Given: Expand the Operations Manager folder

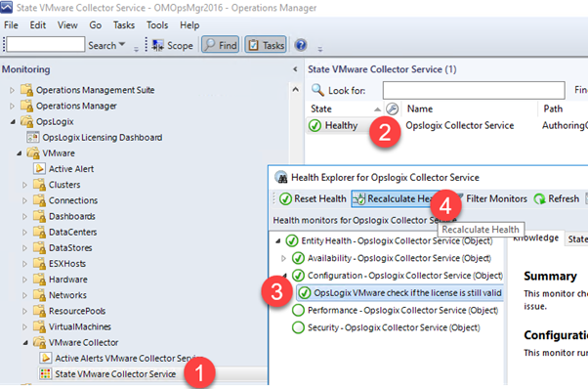Looking at the screenshot, I should [x=12, y=107].
